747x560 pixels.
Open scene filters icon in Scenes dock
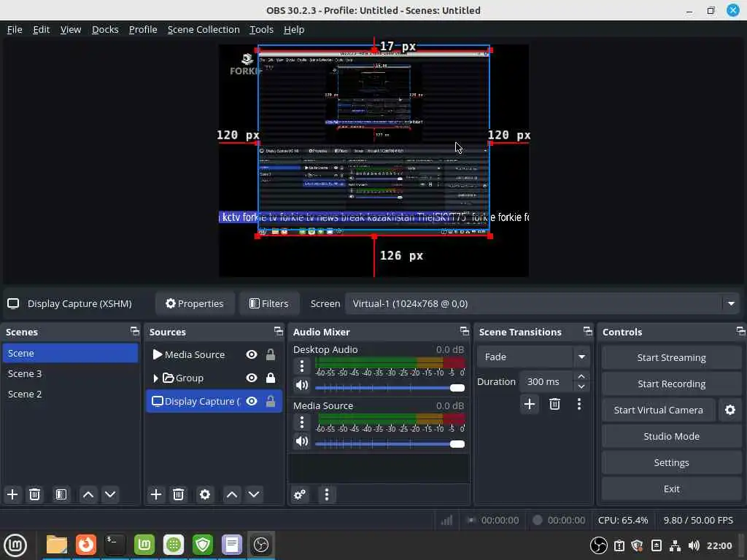pos(61,494)
